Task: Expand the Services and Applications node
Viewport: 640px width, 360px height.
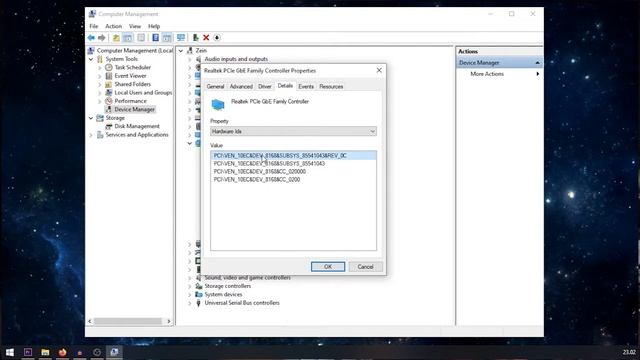Action: click(x=91, y=135)
